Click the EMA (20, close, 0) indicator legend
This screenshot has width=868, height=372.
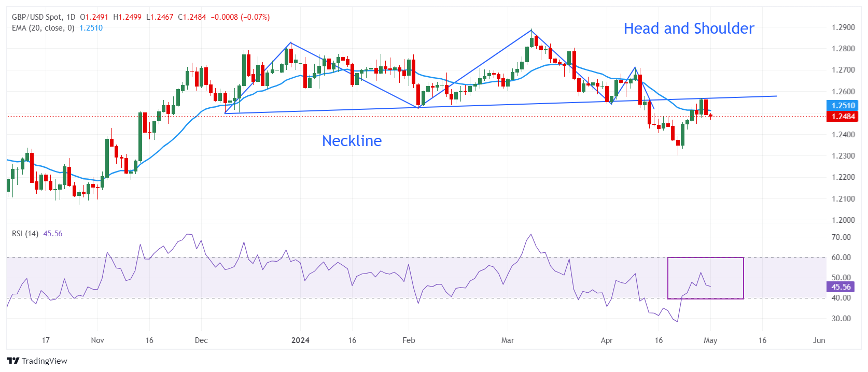[43, 28]
